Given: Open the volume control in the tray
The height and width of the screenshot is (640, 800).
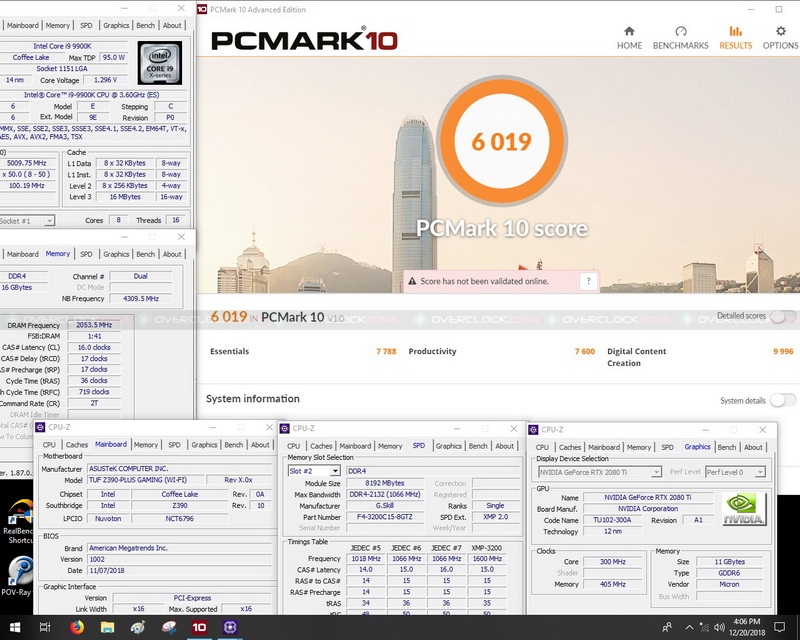Looking at the screenshot, I should tap(719, 627).
